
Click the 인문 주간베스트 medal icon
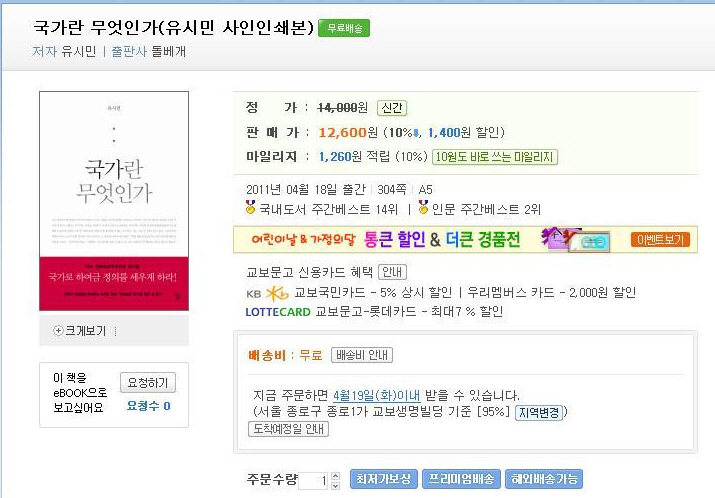tap(423, 208)
